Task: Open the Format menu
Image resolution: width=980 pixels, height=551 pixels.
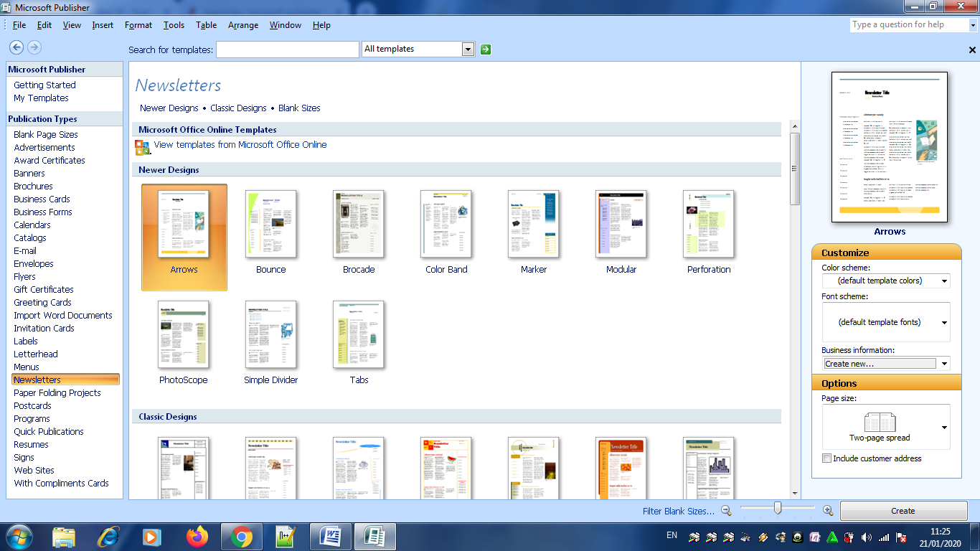Action: tap(138, 24)
